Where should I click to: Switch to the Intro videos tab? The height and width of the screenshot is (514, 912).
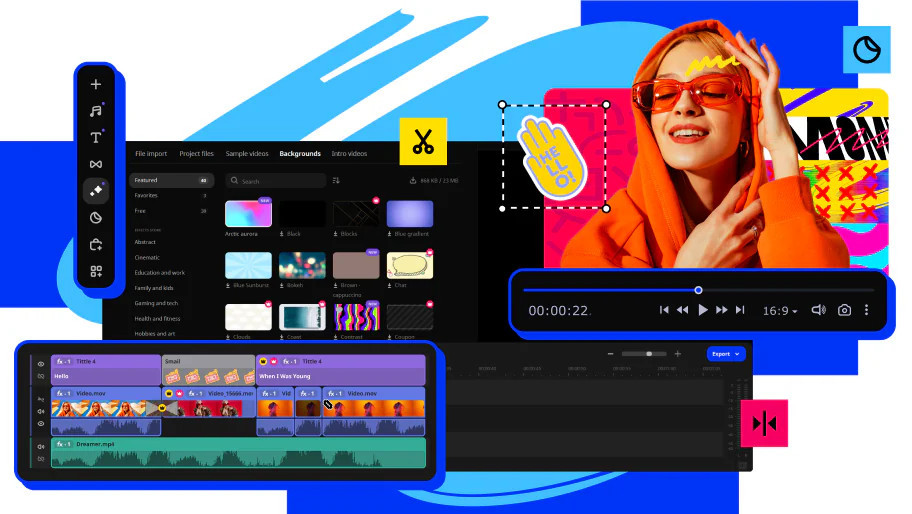(349, 154)
